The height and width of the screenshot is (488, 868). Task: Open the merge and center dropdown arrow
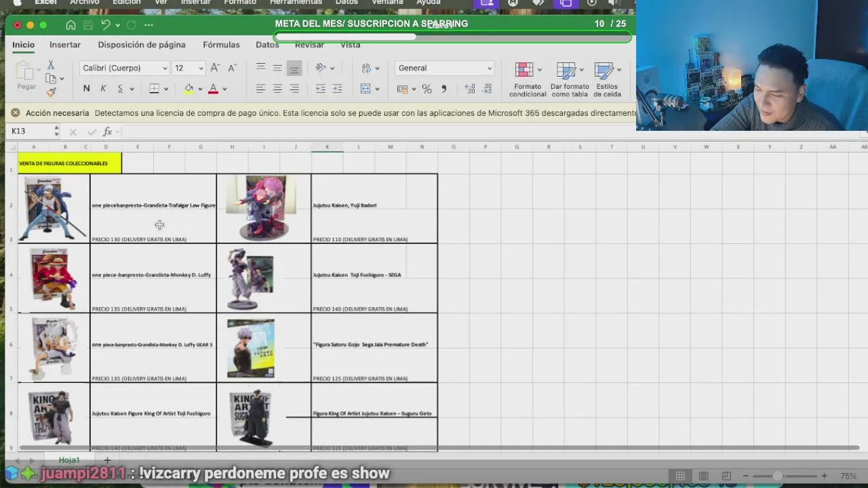tap(377, 89)
